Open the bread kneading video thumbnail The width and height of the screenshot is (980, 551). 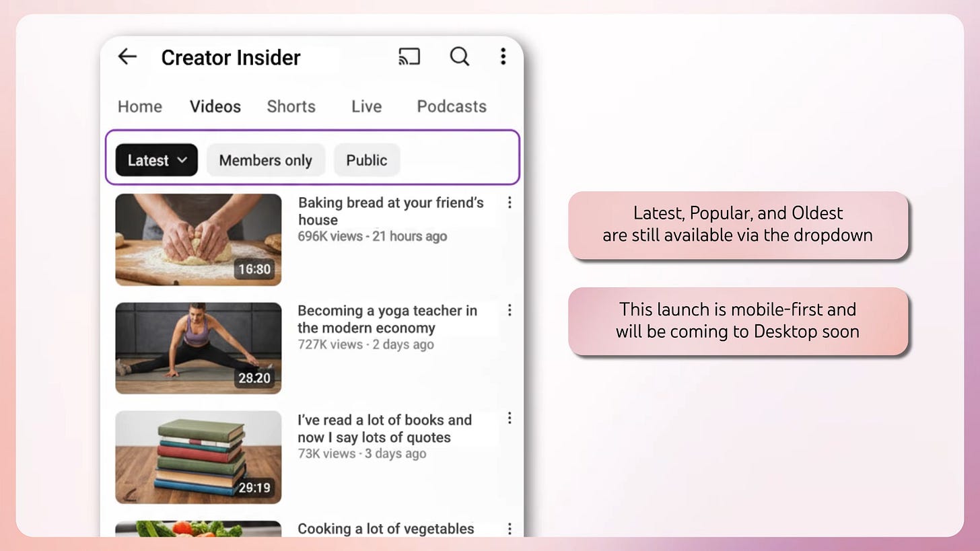(199, 240)
